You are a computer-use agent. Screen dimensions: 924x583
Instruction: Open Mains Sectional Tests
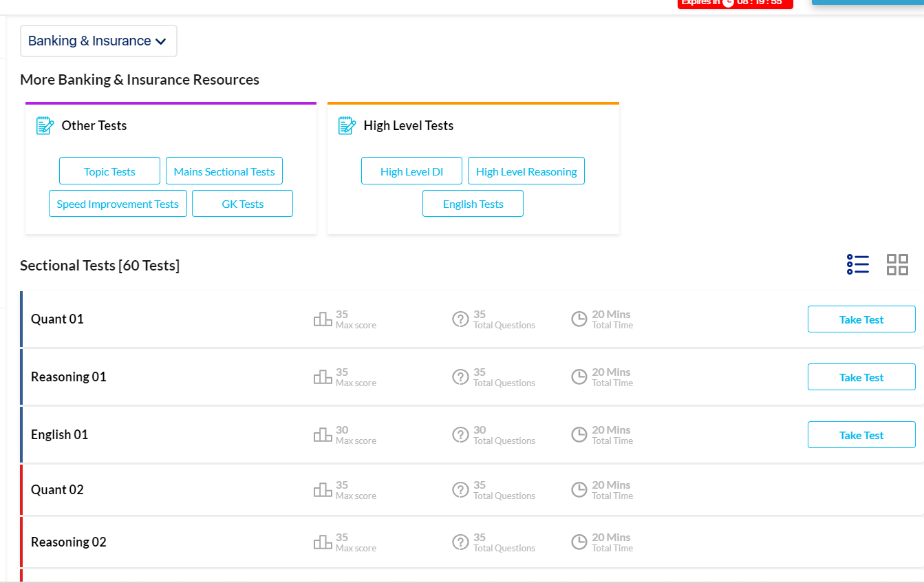[x=224, y=171]
